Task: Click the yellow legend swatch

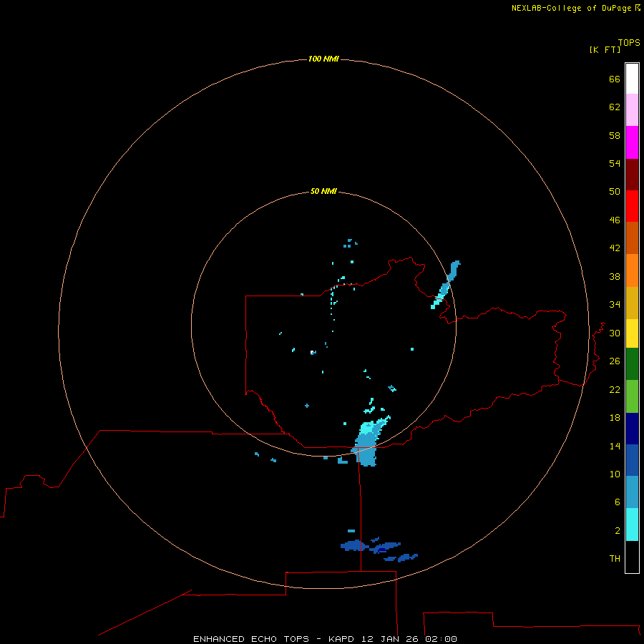Action: pos(632,333)
